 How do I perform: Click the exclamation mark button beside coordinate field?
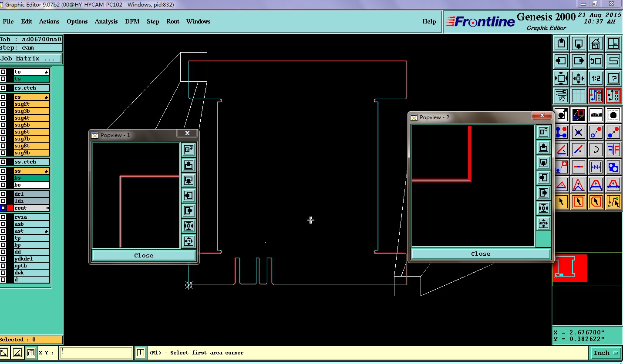point(140,353)
